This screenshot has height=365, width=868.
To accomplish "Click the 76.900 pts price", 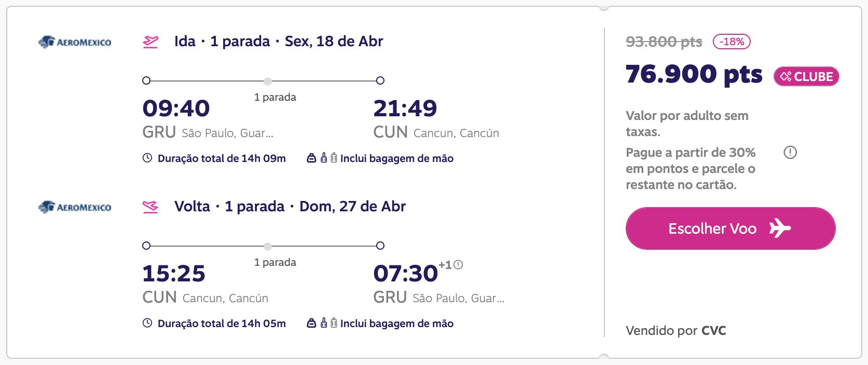I will click(694, 74).
